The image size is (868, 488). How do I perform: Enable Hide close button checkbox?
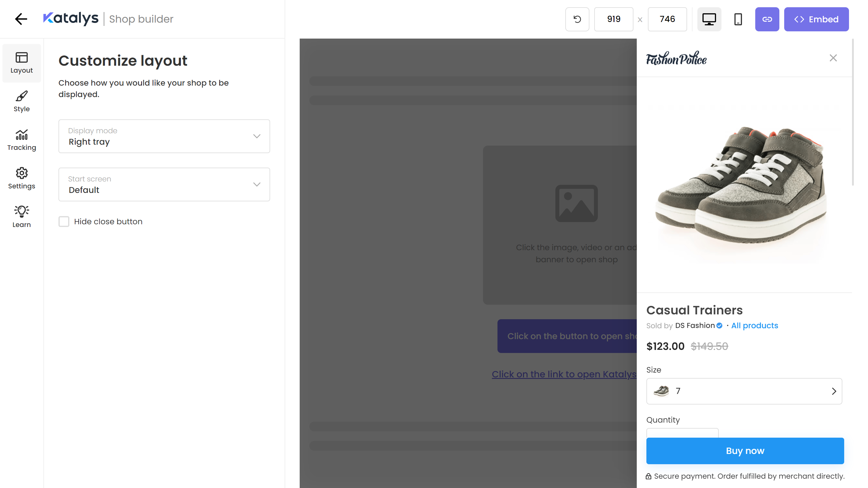click(x=64, y=222)
